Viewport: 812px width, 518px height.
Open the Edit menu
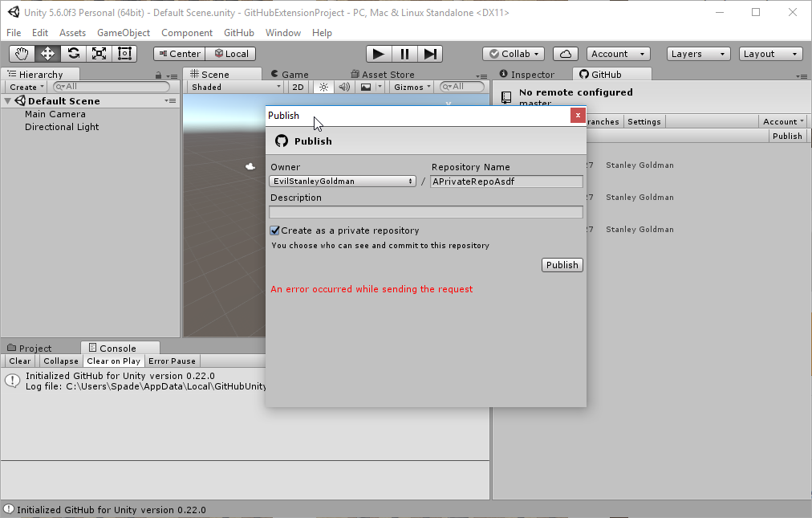(40, 33)
